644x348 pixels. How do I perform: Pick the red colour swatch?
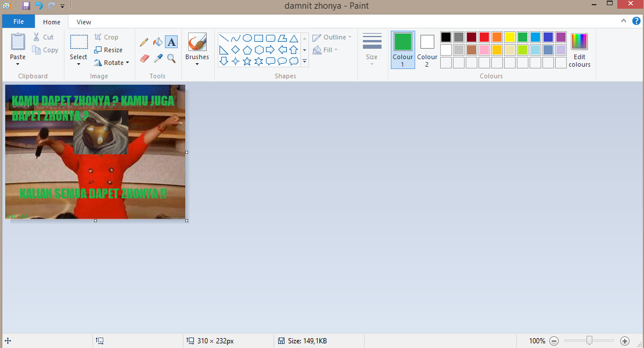click(x=484, y=37)
